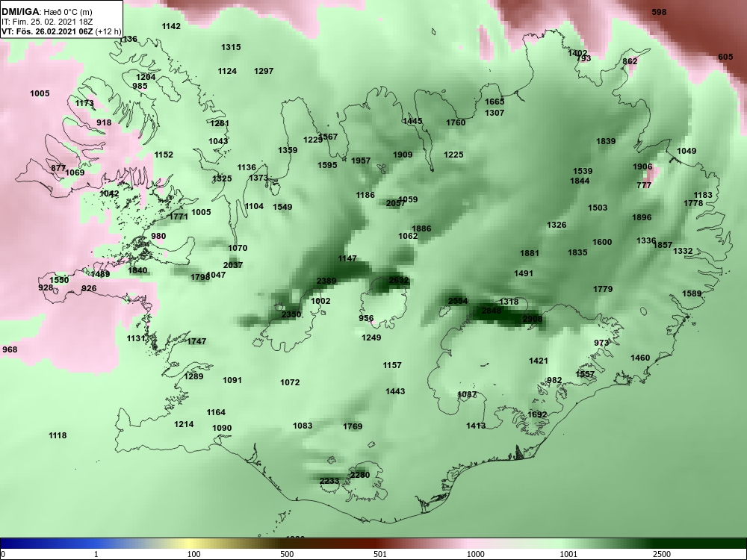Click the 2500 tick on the colour scale
The width and height of the screenshot is (747, 560).
(x=661, y=555)
